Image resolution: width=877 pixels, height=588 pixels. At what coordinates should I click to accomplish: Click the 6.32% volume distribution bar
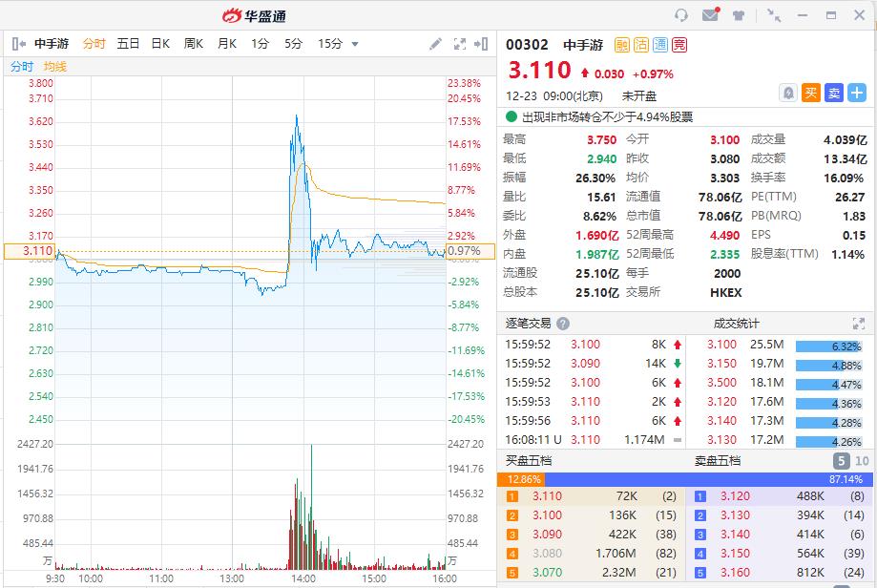[x=829, y=346]
